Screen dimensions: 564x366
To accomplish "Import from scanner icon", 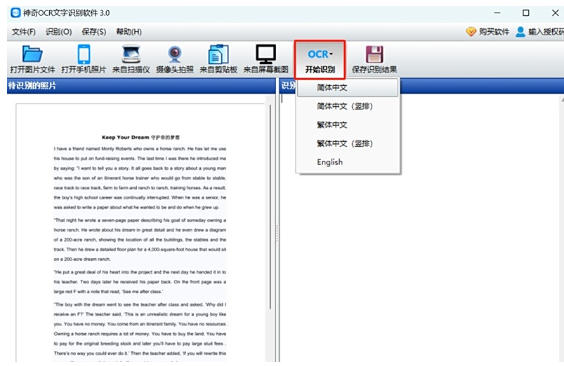I will pyautogui.click(x=131, y=55).
